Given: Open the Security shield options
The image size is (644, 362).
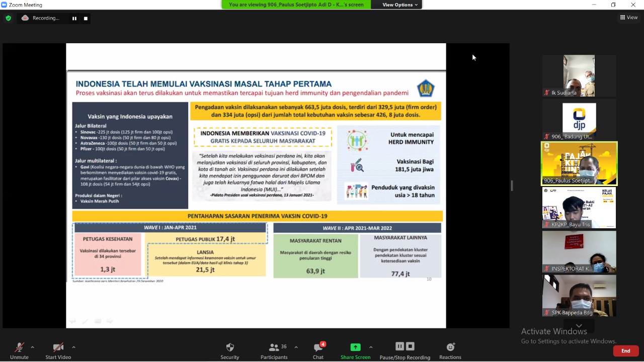Looking at the screenshot, I should coord(230,350).
